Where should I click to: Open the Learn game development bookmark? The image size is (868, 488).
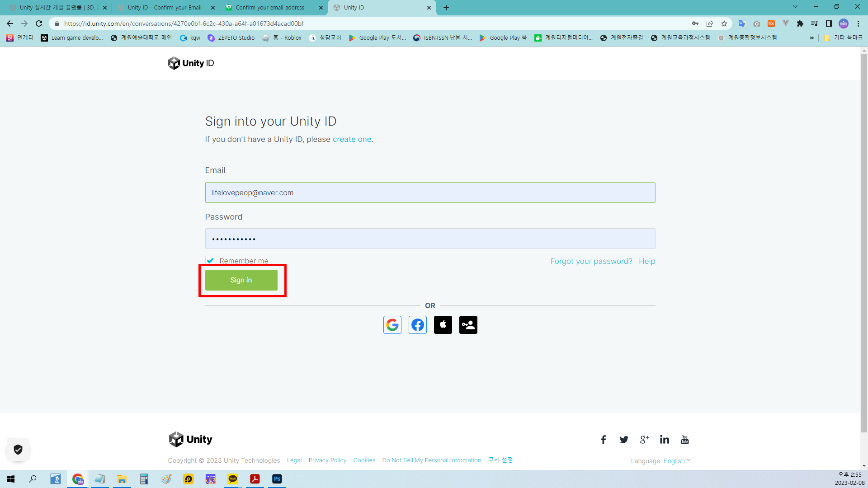72,38
